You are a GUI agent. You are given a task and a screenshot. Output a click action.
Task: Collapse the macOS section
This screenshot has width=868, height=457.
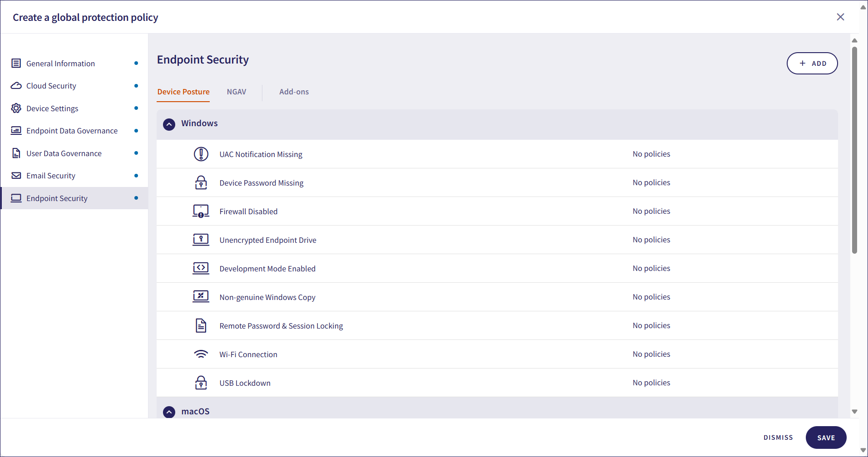169,412
